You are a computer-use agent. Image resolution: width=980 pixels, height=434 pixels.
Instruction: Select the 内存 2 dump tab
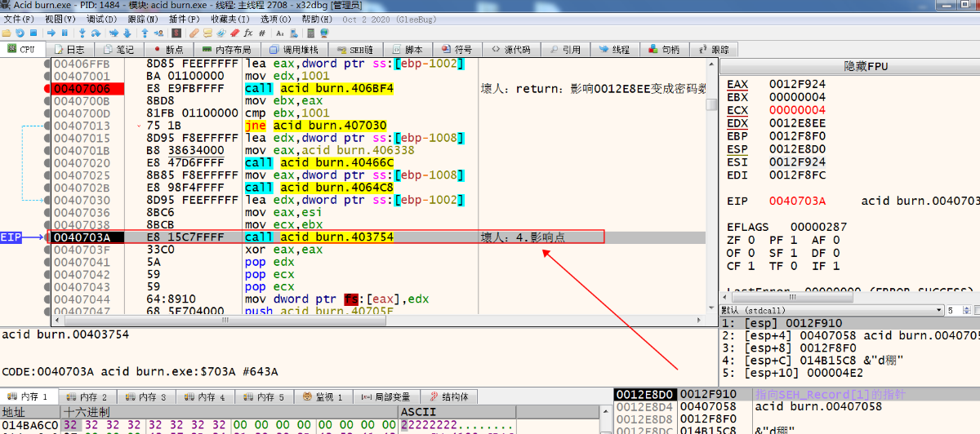pyautogui.click(x=87, y=397)
